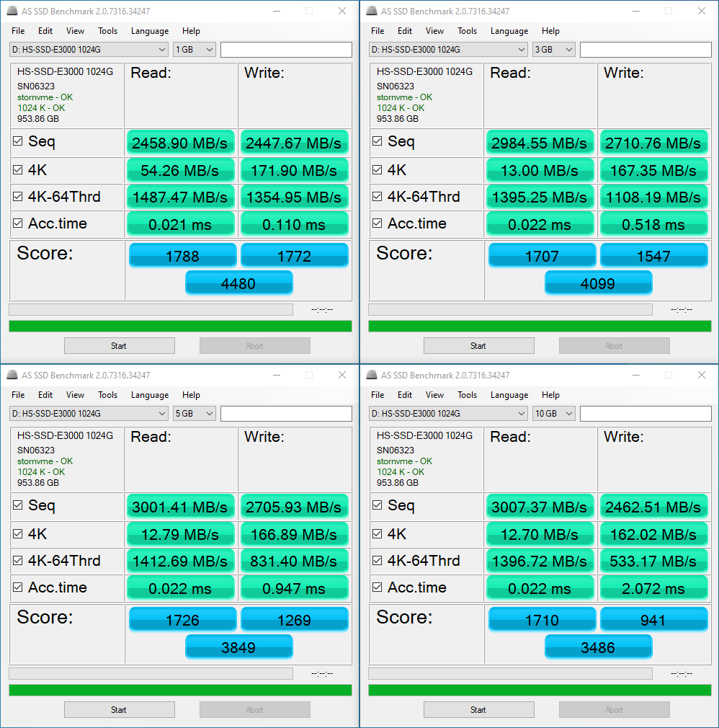Click the write score 941
The height and width of the screenshot is (728, 719).
pyautogui.click(x=653, y=620)
